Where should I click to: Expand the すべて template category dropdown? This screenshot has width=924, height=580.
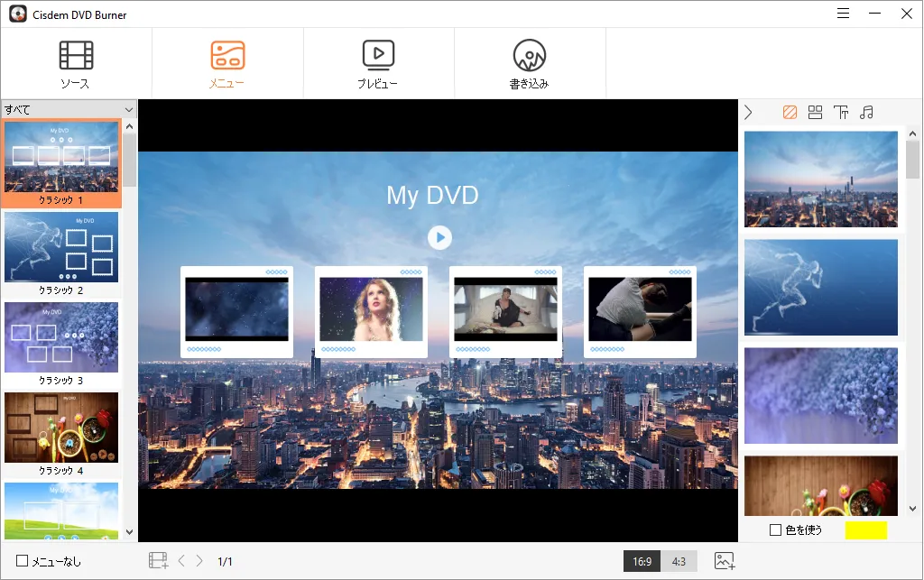69,109
